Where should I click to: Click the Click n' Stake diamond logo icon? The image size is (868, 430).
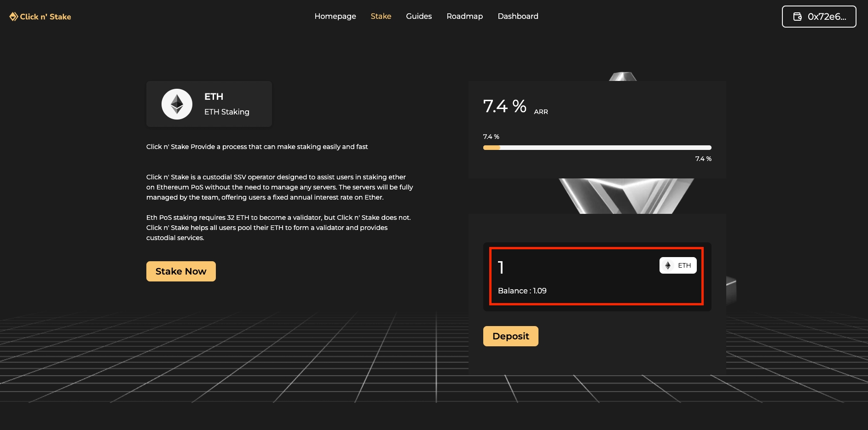(13, 17)
